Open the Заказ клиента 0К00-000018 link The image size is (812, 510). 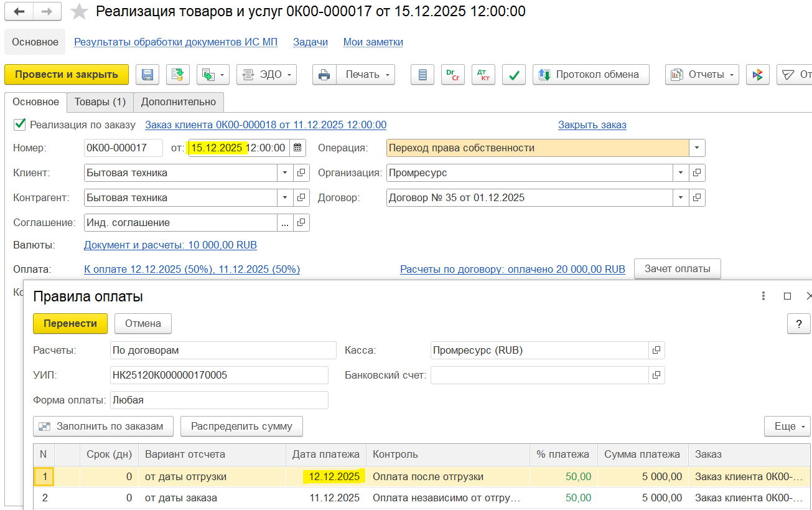266,125
